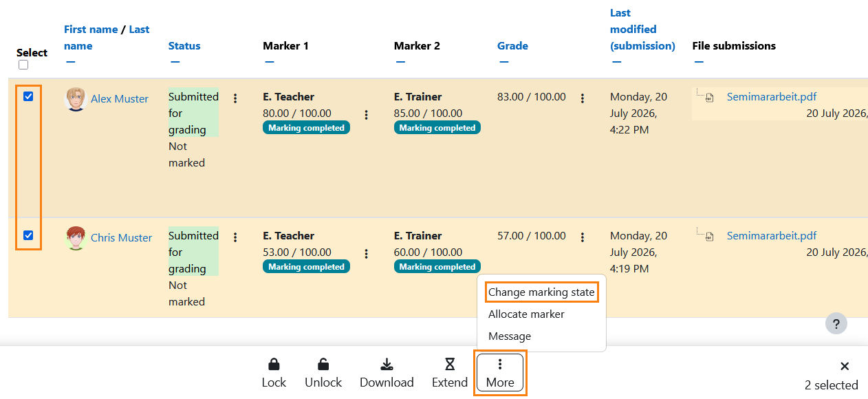
Task: Click Chris Muster's Marker 2 Marking completed badge
Action: (437, 267)
